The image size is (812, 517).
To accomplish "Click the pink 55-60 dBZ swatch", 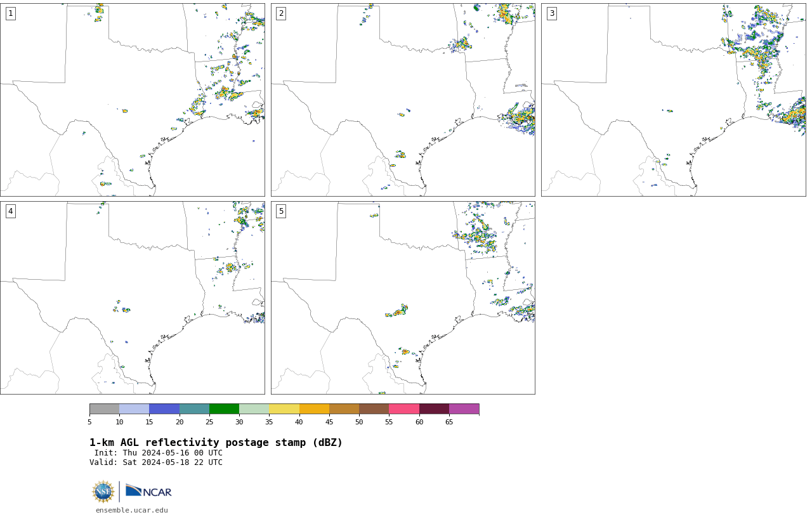I will point(404,409).
